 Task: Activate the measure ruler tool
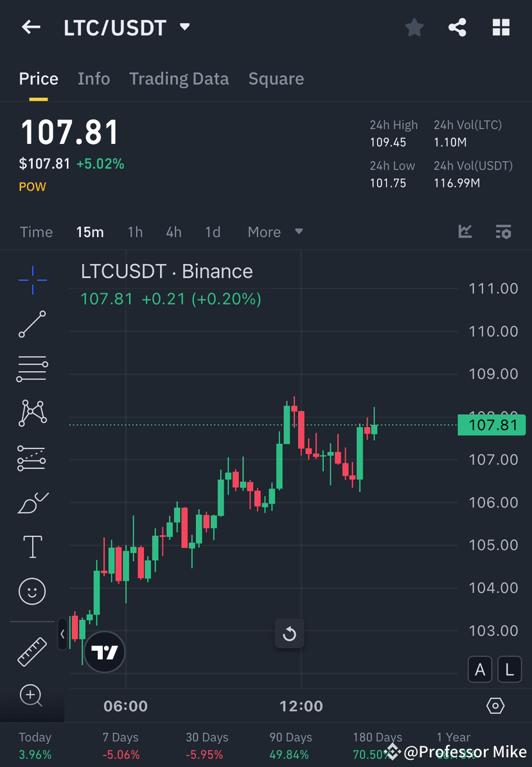click(x=32, y=651)
